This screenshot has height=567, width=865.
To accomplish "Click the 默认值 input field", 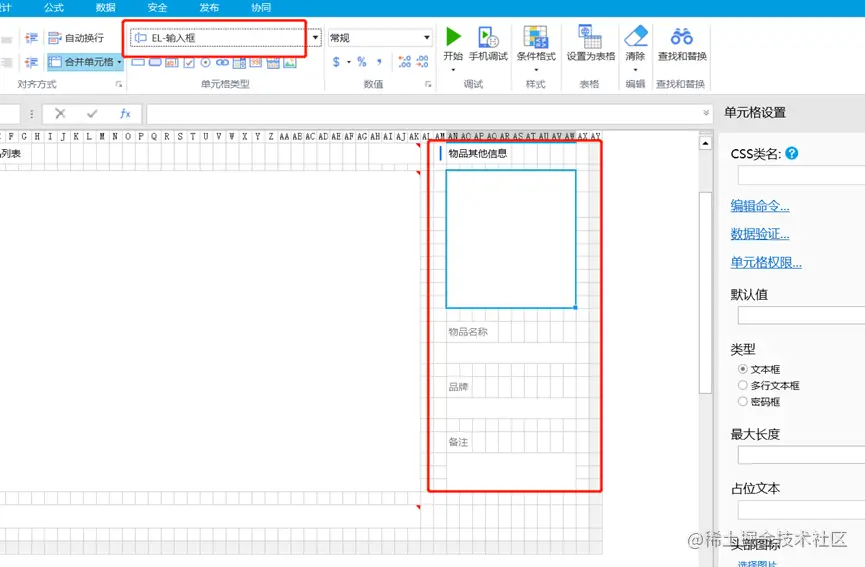I will pos(801,315).
